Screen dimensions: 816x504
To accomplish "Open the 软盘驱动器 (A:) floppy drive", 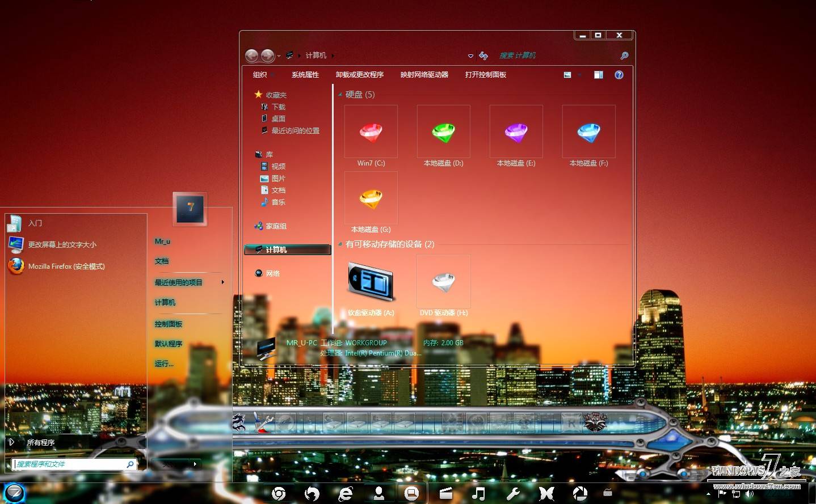I will (371, 282).
